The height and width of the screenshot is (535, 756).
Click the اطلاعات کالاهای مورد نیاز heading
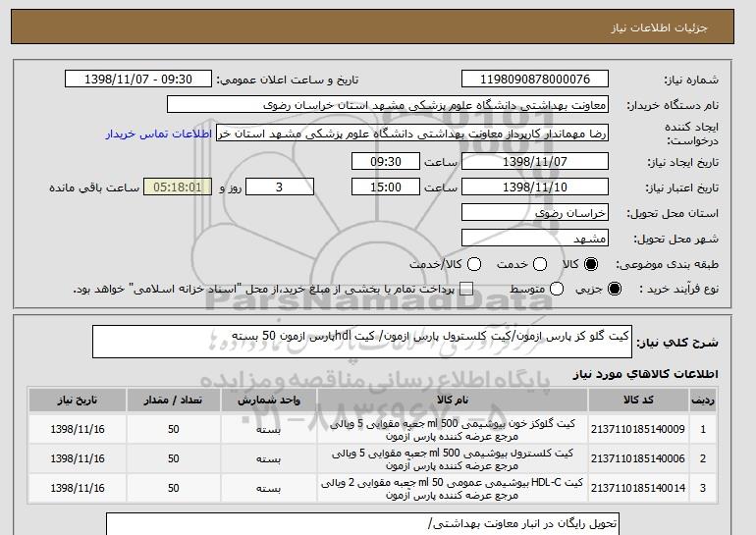(x=646, y=374)
